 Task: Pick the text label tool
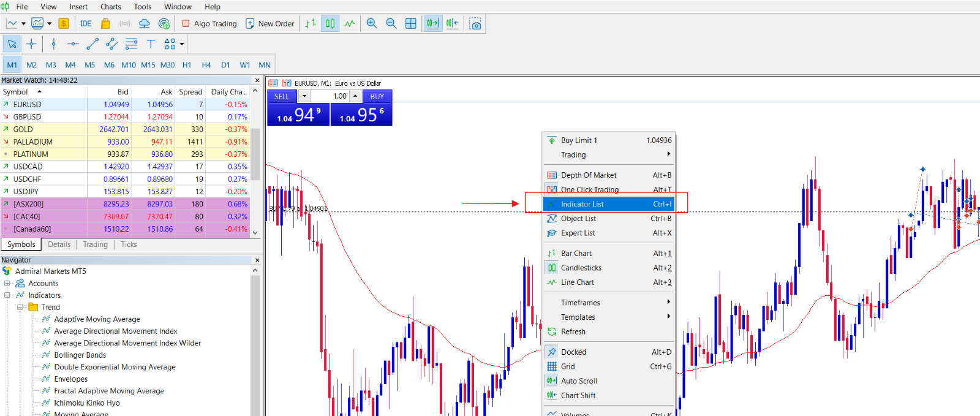click(x=151, y=43)
